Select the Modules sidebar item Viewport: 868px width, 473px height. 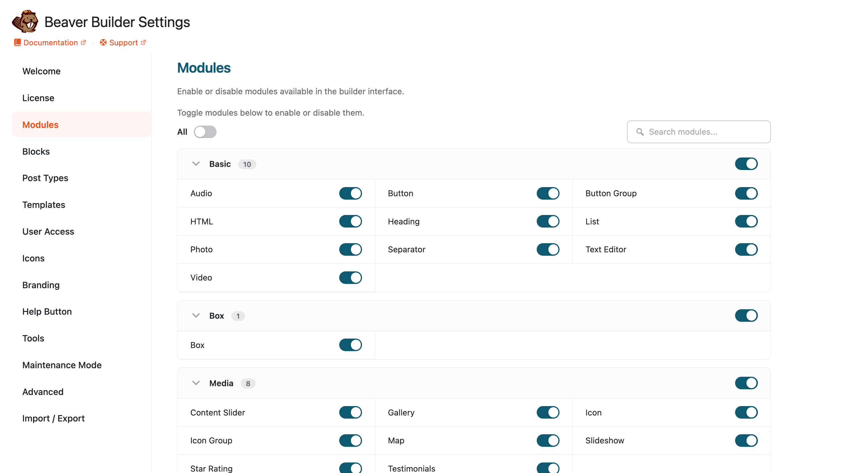pos(81,125)
